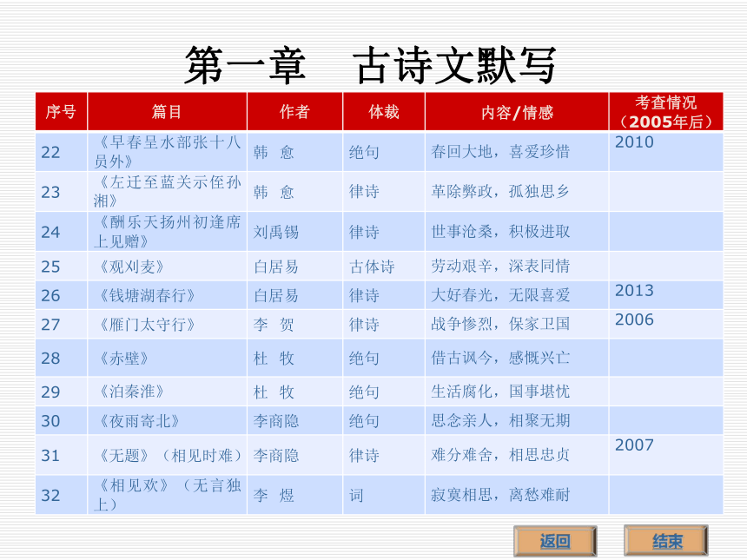Click the 词 genre cell

coord(384,495)
